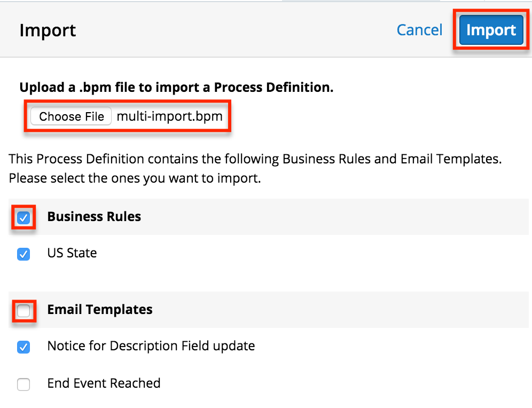532x408 pixels.
Task: Click the US State label text
Action: 72,253
